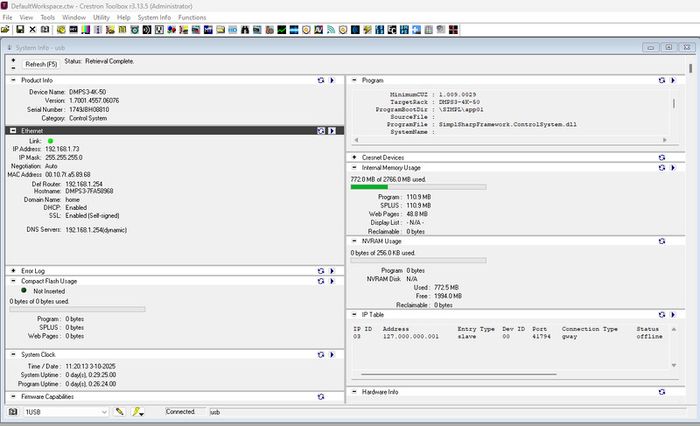This screenshot has width=700, height=426.
Task: Open the Functions menu
Action: (x=192, y=17)
